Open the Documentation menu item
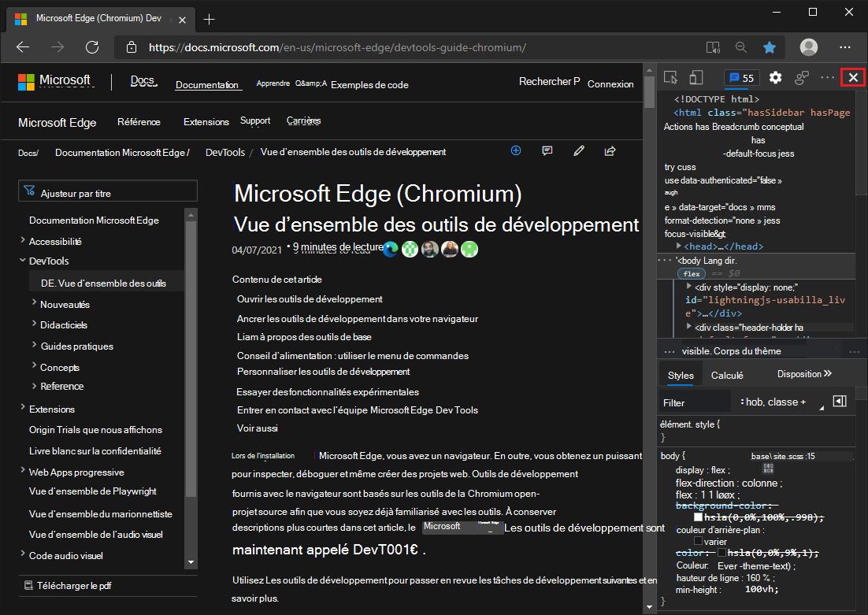The width and height of the screenshot is (868, 615). 207,85
